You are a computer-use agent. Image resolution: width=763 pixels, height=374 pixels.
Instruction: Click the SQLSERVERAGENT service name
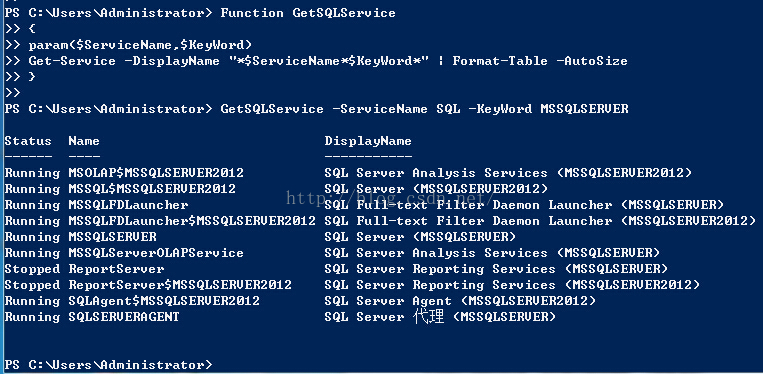124,317
